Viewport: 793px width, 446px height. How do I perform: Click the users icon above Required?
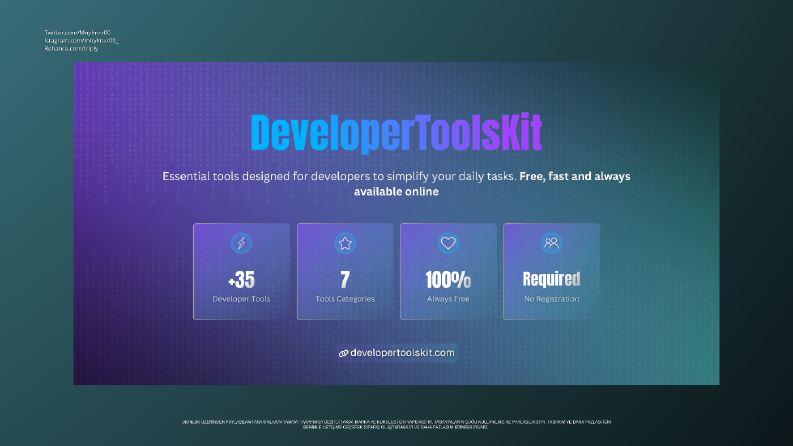(x=551, y=243)
